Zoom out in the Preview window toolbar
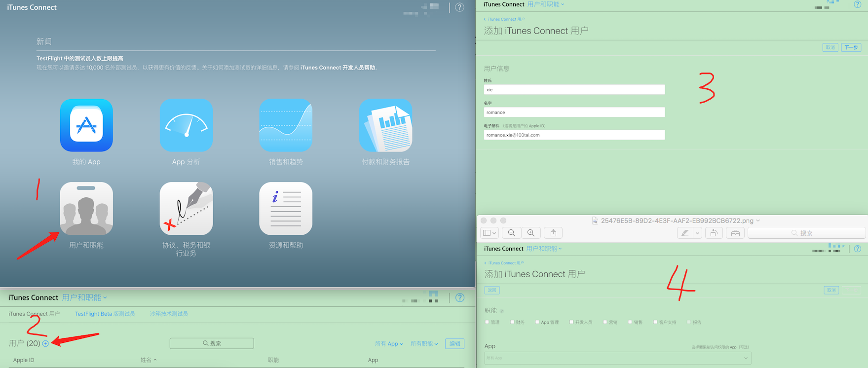868x368 pixels. click(x=512, y=233)
